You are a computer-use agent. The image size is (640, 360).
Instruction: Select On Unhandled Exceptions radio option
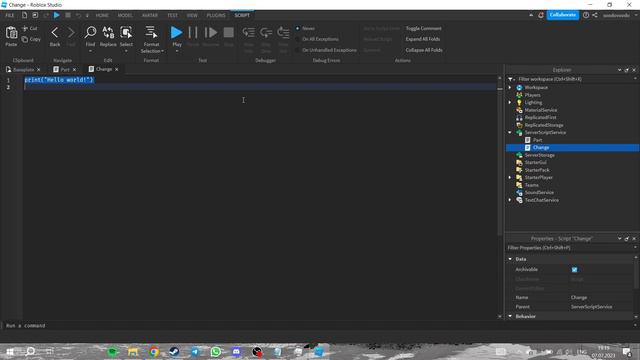point(298,50)
